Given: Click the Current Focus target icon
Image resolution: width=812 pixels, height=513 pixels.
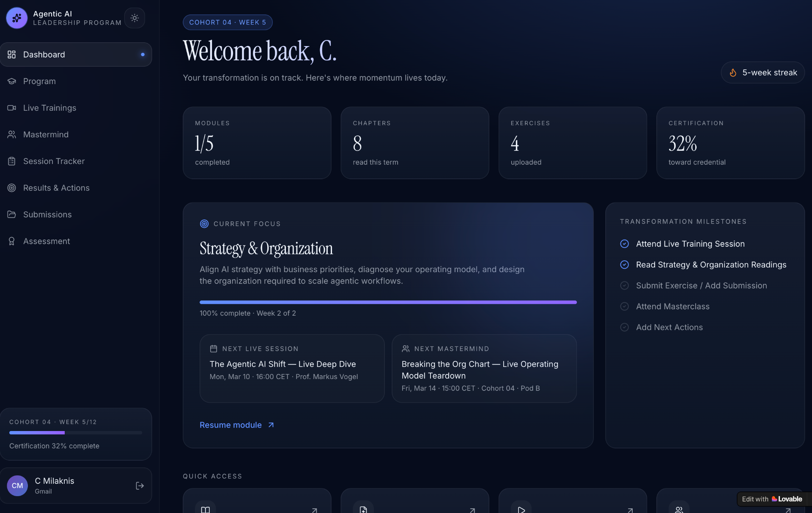Looking at the screenshot, I should (x=204, y=224).
